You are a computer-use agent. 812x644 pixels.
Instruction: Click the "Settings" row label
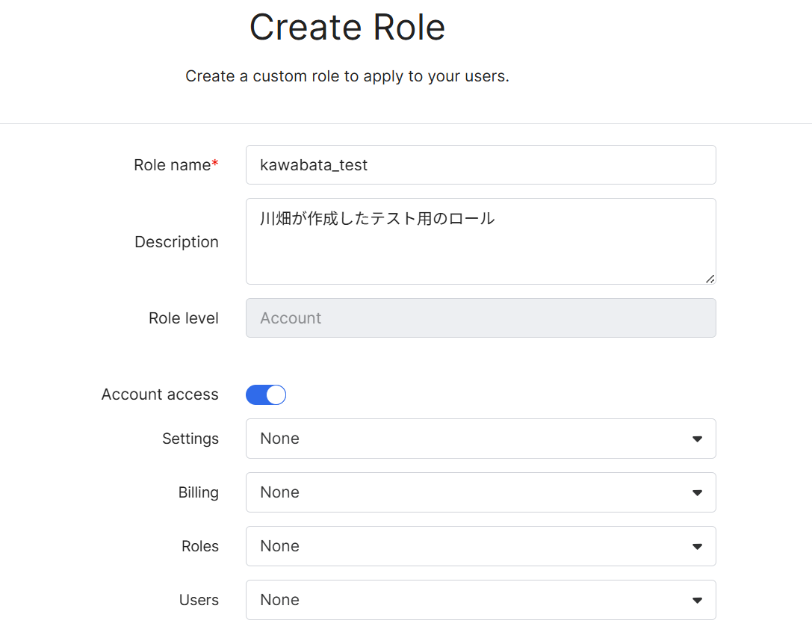click(x=190, y=439)
